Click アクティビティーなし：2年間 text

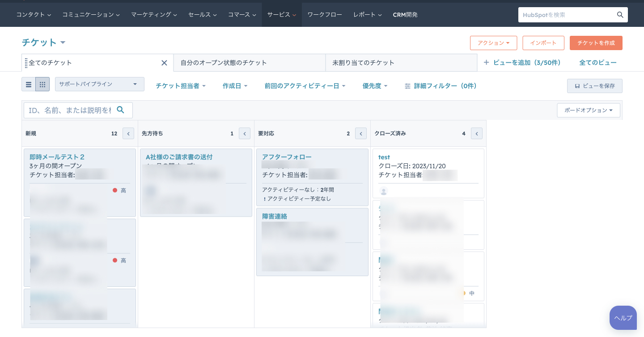click(298, 190)
